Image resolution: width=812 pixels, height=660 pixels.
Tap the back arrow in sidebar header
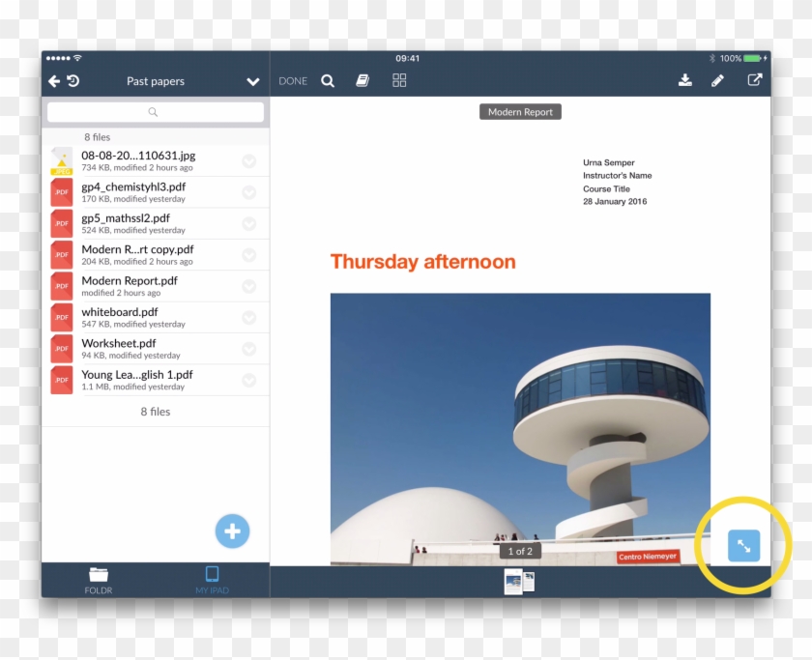(54, 82)
